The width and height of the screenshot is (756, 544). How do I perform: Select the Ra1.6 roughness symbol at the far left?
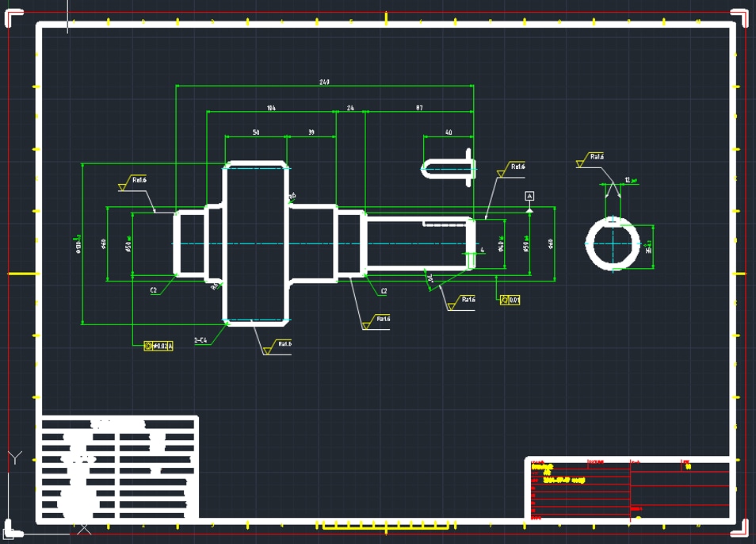[132, 183]
